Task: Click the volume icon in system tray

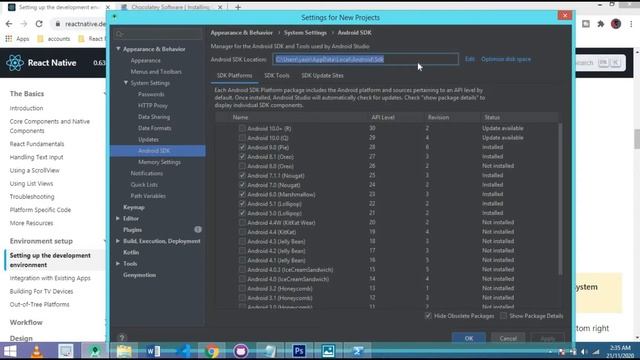Action: click(584, 351)
